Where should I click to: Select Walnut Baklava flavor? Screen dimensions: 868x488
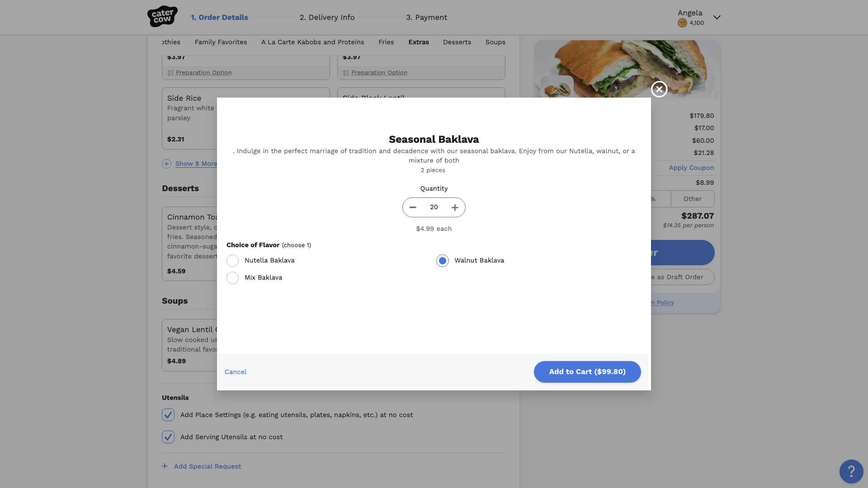(443, 261)
